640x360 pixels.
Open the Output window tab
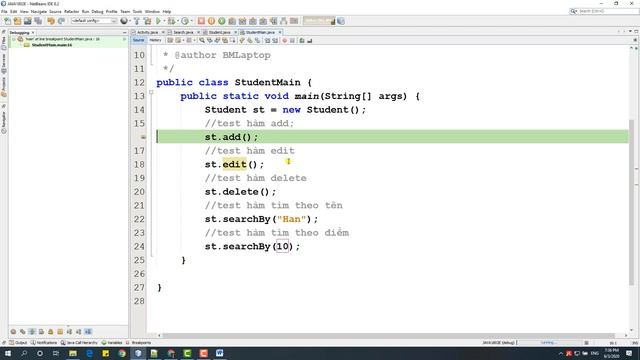[x=18, y=342]
